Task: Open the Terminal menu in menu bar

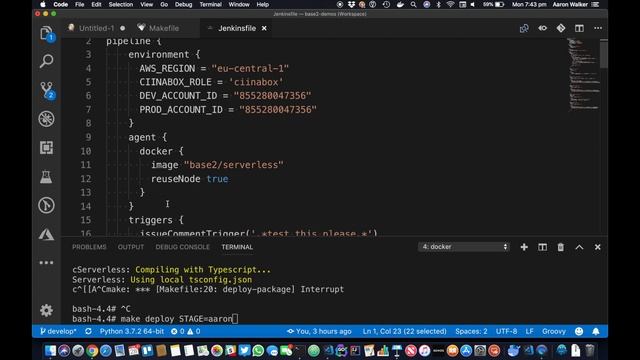Action: point(211,4)
